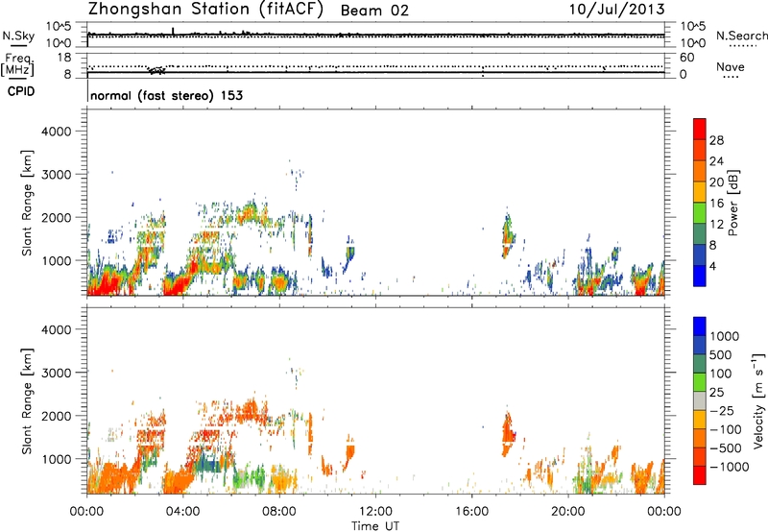768x532 pixels.
Task: Click the 500 velocity colorbar label
Action: pyautogui.click(x=722, y=355)
